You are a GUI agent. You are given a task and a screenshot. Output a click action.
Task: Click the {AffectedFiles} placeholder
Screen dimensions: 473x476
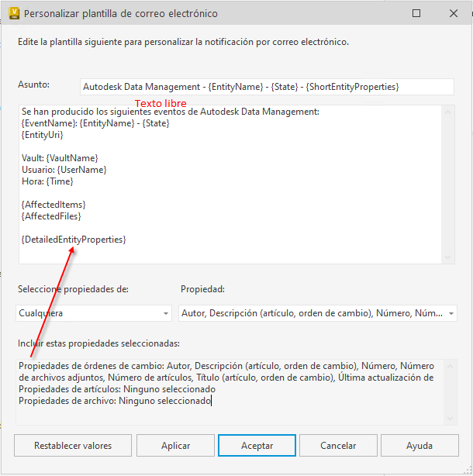[51, 216]
